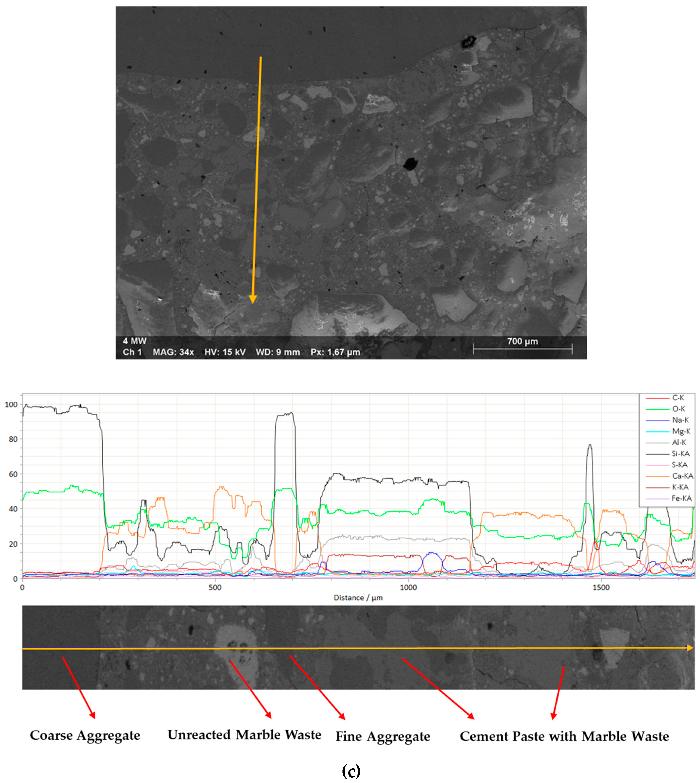The width and height of the screenshot is (700, 783).
Task: Click the Coarse Aggregate label
Action: coord(85,735)
